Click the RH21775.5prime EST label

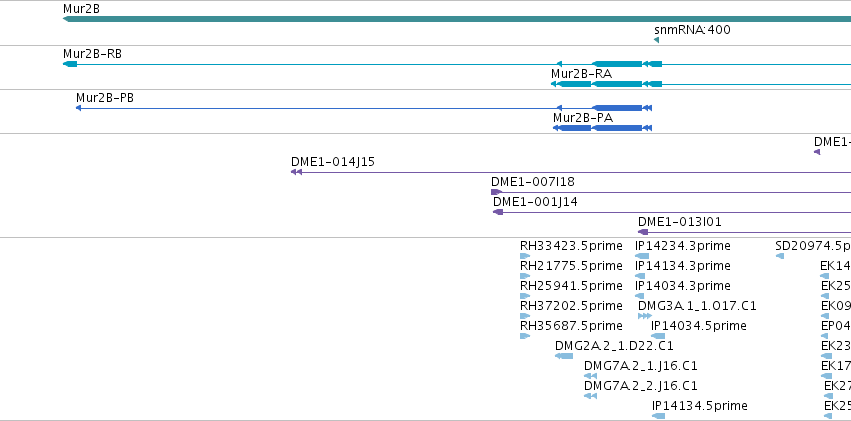[x=571, y=266]
